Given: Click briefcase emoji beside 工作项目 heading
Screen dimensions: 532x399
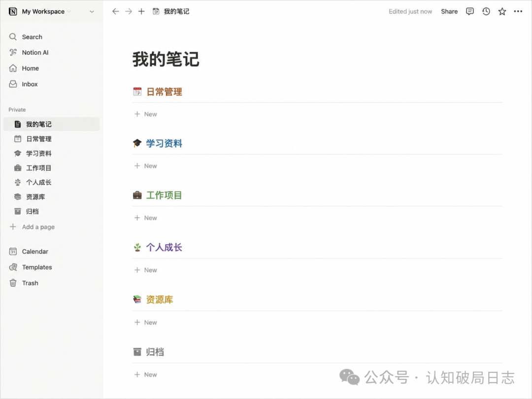Looking at the screenshot, I should [137, 195].
